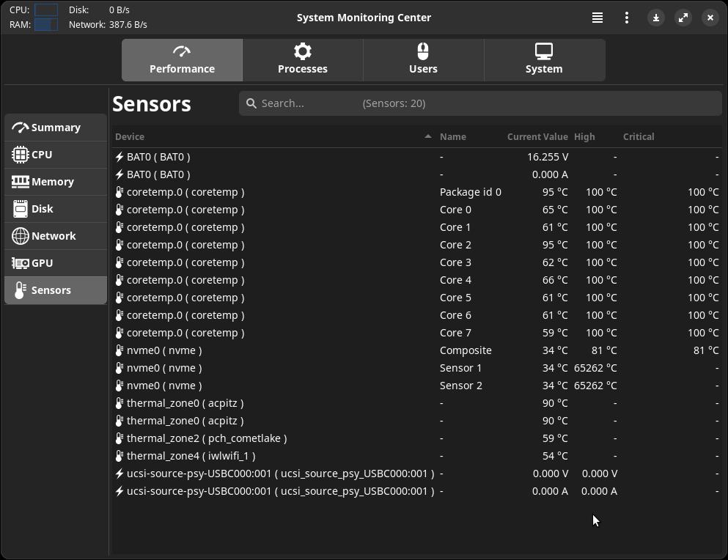This screenshot has height=560, width=728.
Task: Select the Performance tab
Action: point(182,60)
